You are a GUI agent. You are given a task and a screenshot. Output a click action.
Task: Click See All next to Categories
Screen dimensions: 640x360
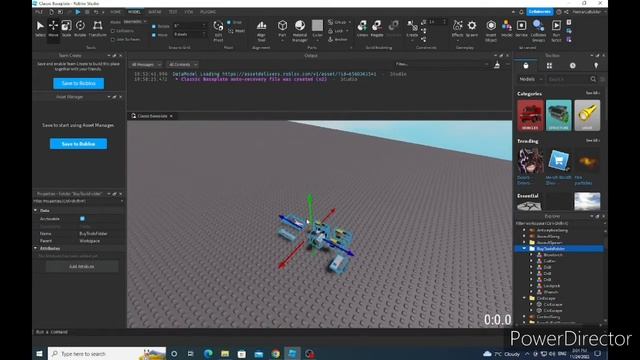point(592,93)
